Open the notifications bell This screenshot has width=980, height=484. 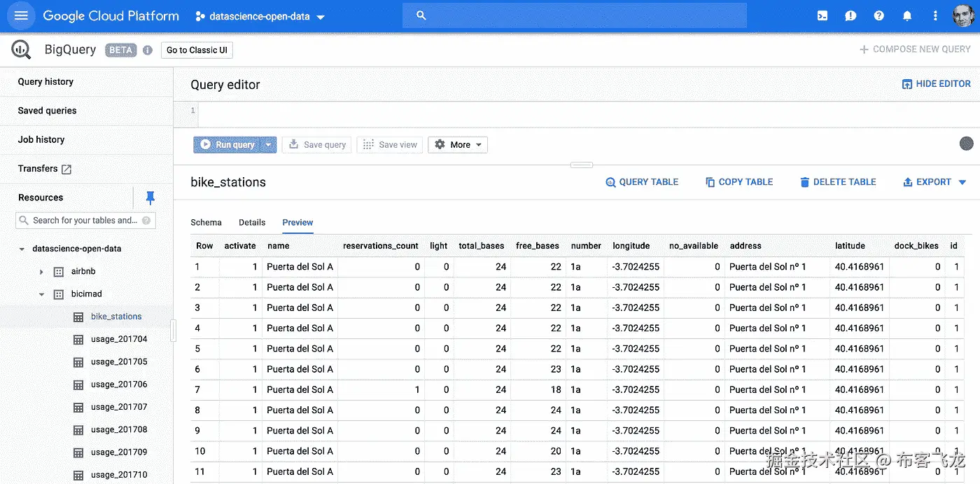(907, 15)
